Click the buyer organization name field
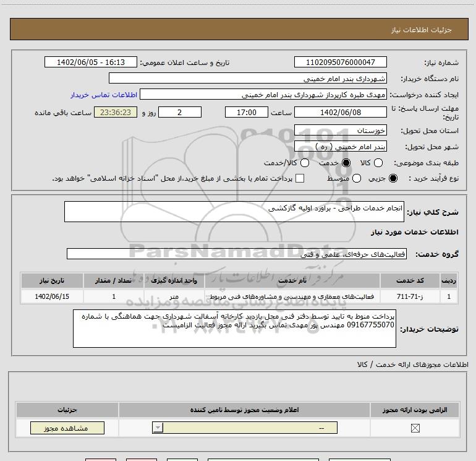Image resolution: width=476 pixels, height=461 pixels. pyautogui.click(x=248, y=78)
